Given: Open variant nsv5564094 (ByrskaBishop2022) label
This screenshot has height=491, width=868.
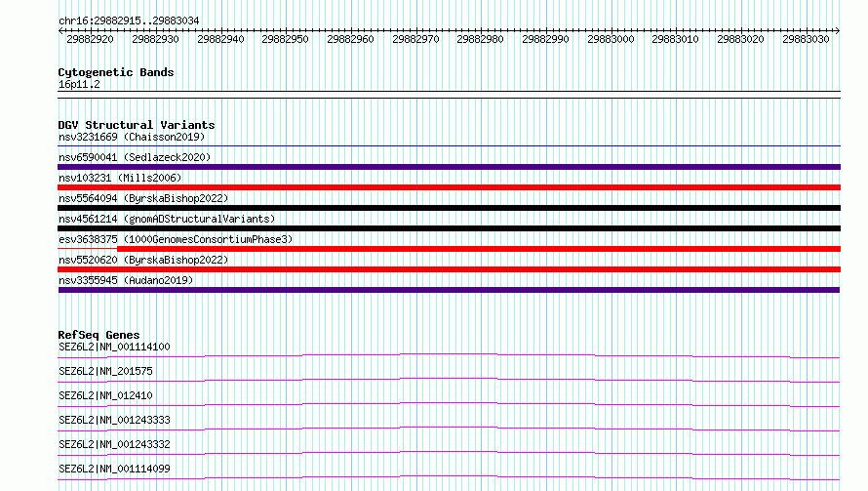Looking at the screenshot, I should tap(143, 198).
